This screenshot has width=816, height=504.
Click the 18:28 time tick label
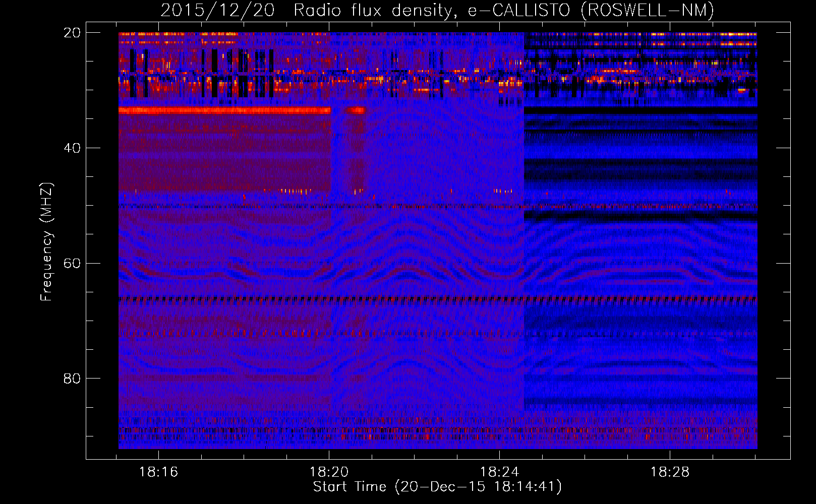coord(670,472)
